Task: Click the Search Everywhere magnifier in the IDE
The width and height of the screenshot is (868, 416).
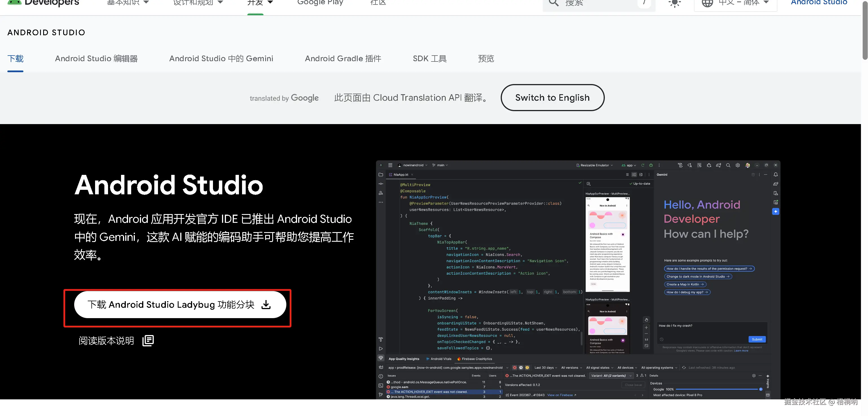Action: (x=728, y=165)
